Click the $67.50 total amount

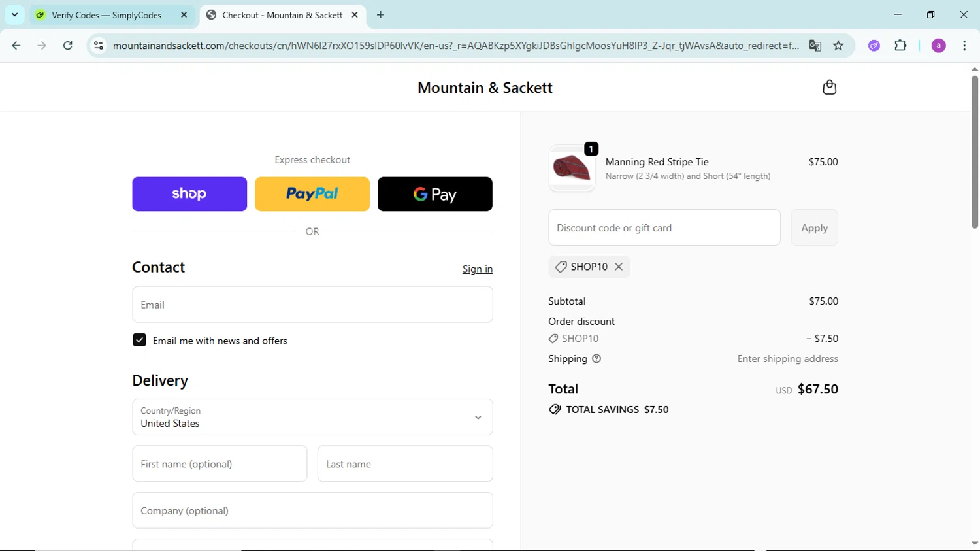[x=817, y=389]
